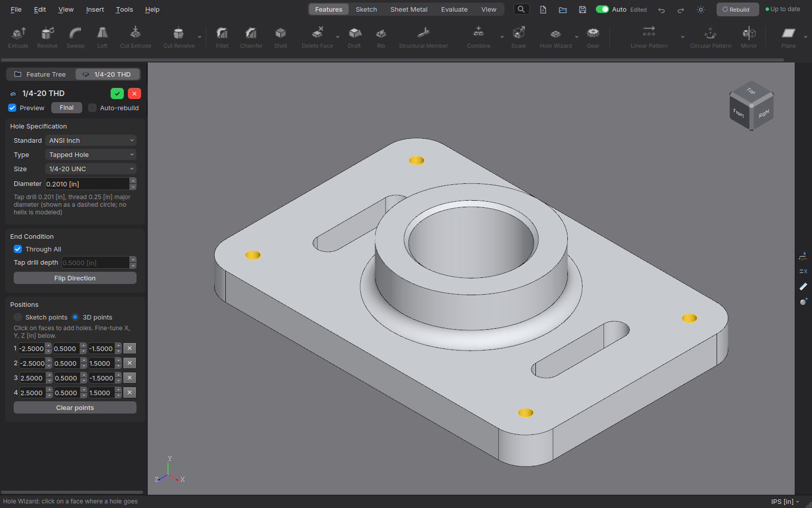Open the Tools menu
The width and height of the screenshot is (812, 508).
pos(124,9)
